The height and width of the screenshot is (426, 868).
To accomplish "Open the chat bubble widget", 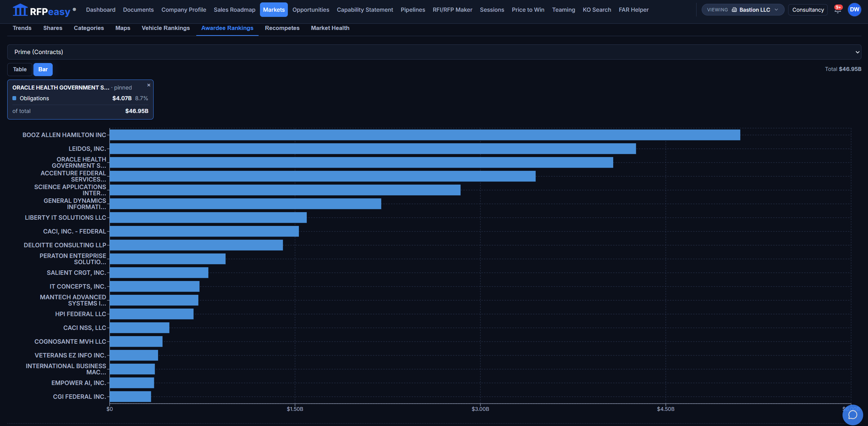I will tap(853, 415).
